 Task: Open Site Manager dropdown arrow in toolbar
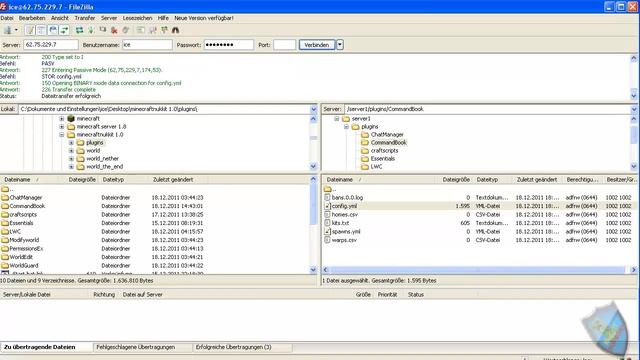pyautogui.click(x=16, y=30)
